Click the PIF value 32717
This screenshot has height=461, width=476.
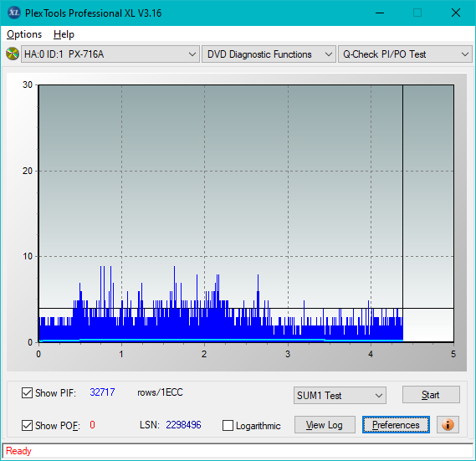tap(102, 392)
